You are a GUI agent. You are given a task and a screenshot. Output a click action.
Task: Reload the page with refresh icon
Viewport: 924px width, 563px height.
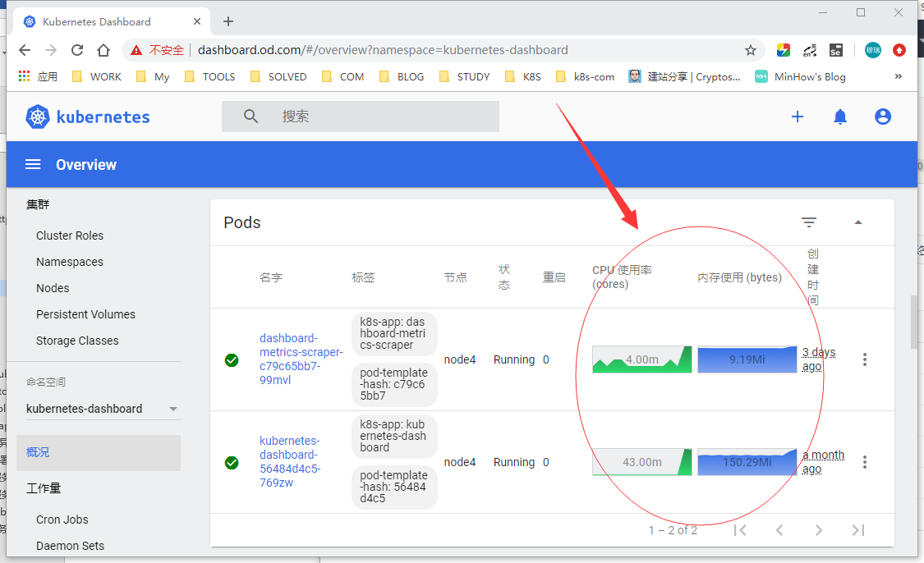tap(77, 50)
